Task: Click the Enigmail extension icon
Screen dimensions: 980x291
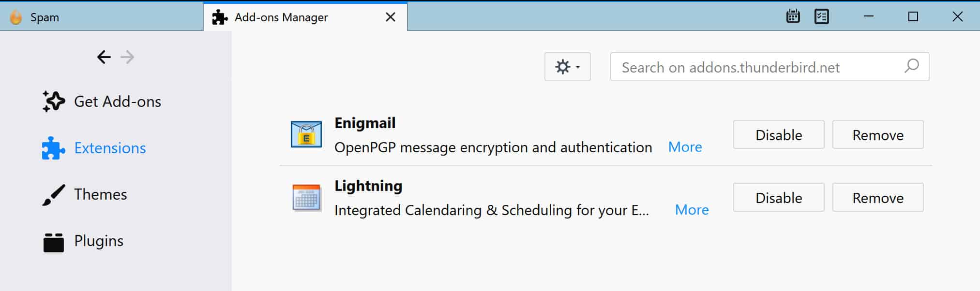Action: coord(306,134)
